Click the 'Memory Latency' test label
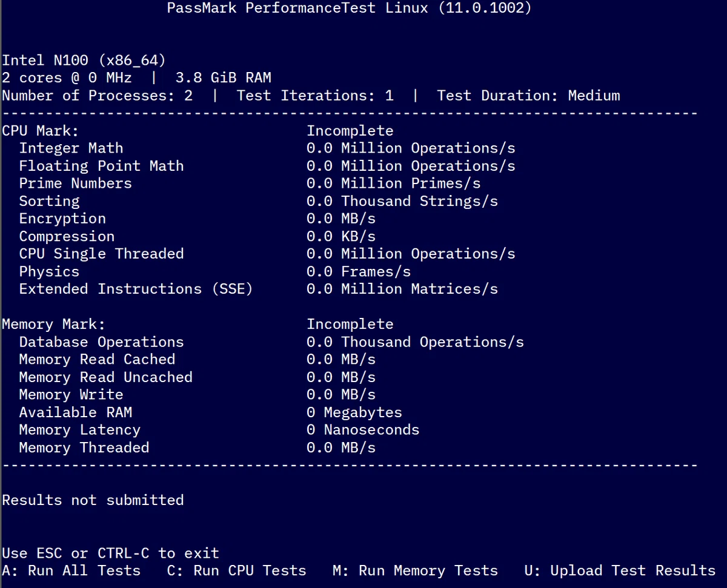The width and height of the screenshot is (727, 588). (x=79, y=430)
